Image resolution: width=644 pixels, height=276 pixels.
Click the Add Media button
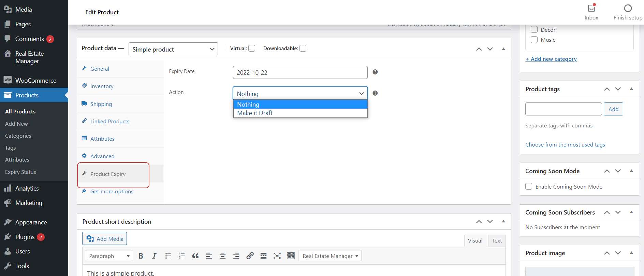pos(104,238)
